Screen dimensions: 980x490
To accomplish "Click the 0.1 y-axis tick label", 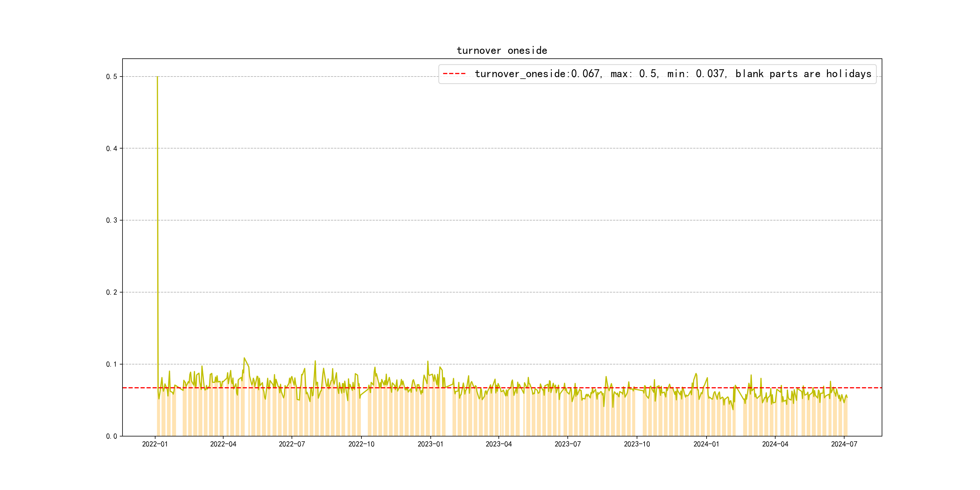I will [112, 364].
